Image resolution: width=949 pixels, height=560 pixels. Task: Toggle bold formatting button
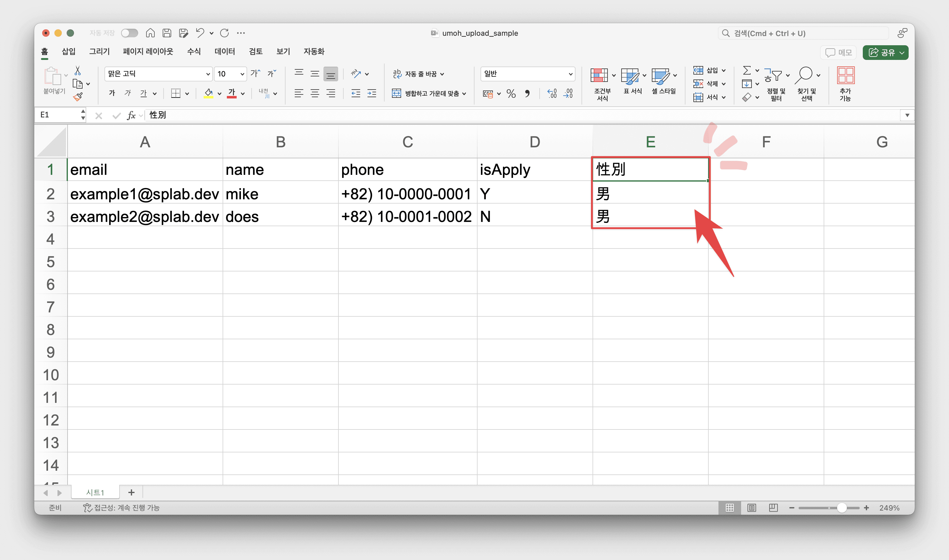[x=112, y=93]
